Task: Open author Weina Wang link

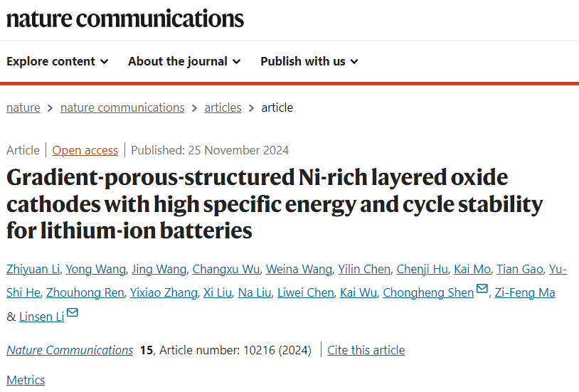Action: coord(299,269)
